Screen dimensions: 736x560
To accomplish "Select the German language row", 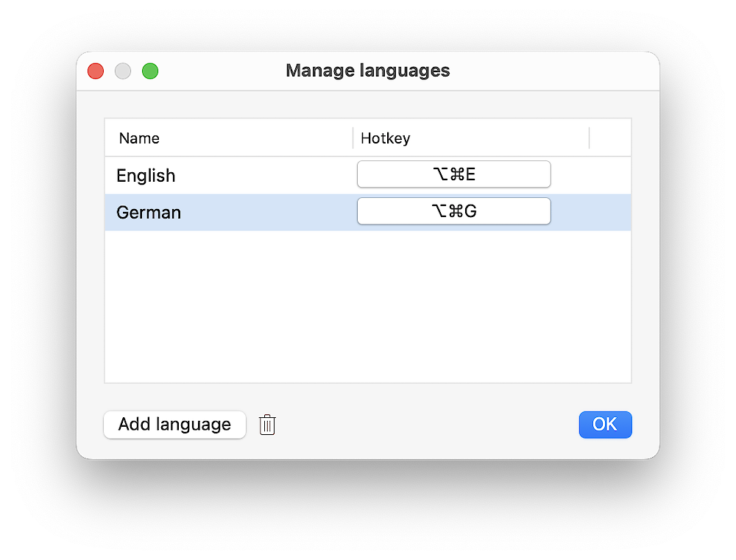I will (221, 212).
